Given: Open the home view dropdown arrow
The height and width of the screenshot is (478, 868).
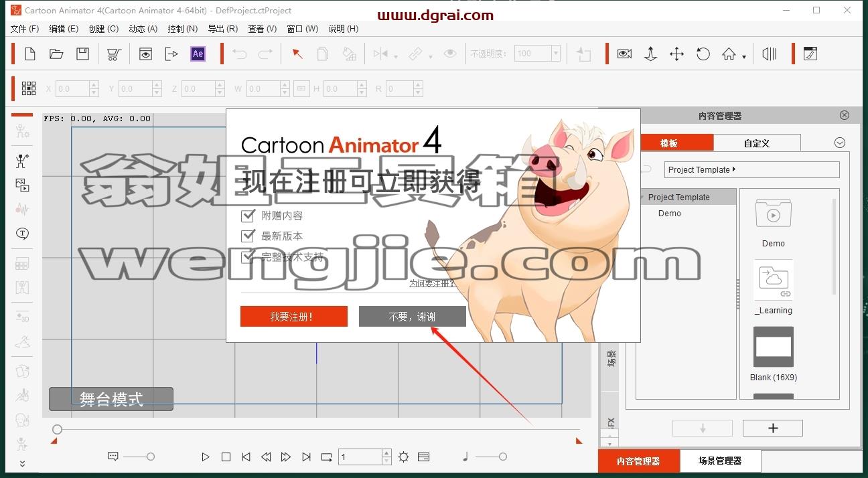Looking at the screenshot, I should tap(744, 57).
